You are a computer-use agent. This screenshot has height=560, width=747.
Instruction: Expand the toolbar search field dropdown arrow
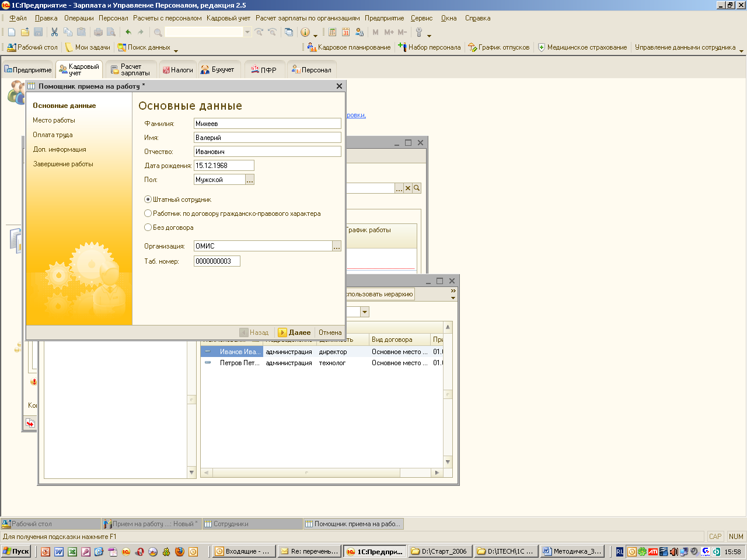(x=247, y=32)
